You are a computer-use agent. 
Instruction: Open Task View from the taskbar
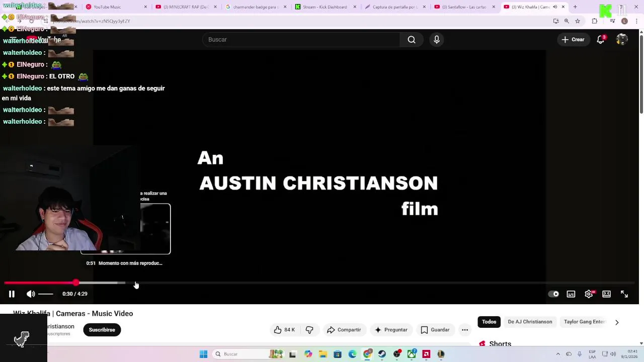click(293, 354)
